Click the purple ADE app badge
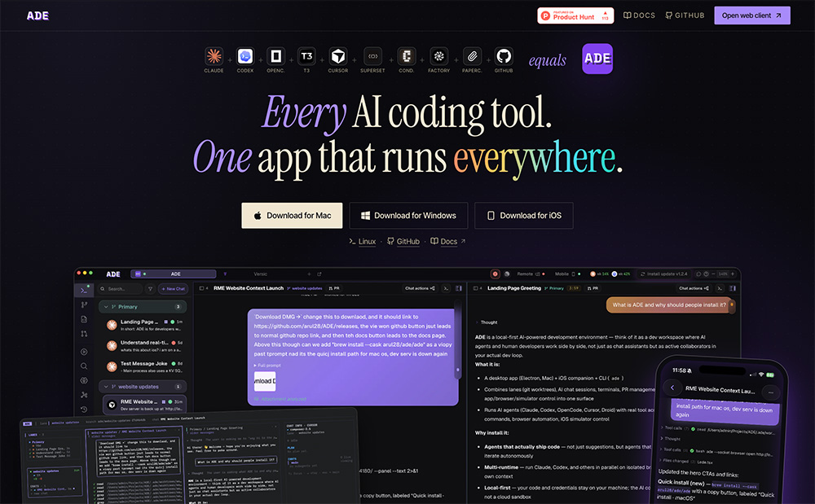815x504 pixels. 597,59
